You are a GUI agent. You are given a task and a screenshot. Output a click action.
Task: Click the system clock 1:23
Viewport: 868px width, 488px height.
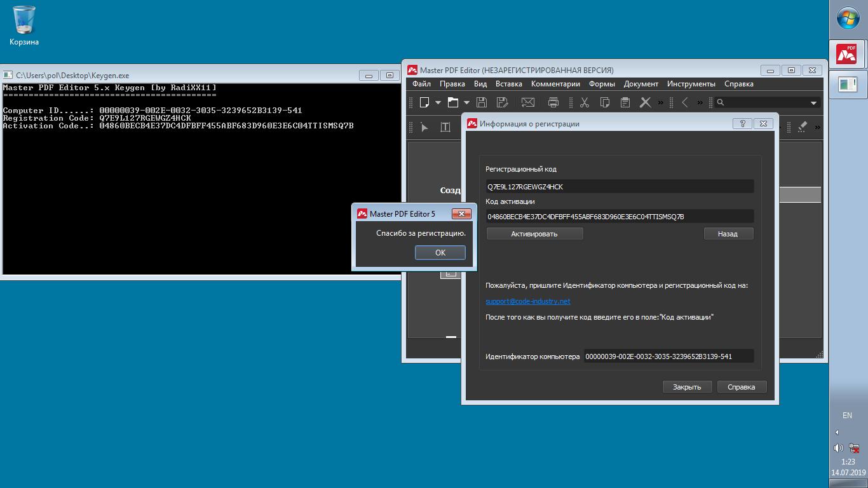click(x=848, y=462)
